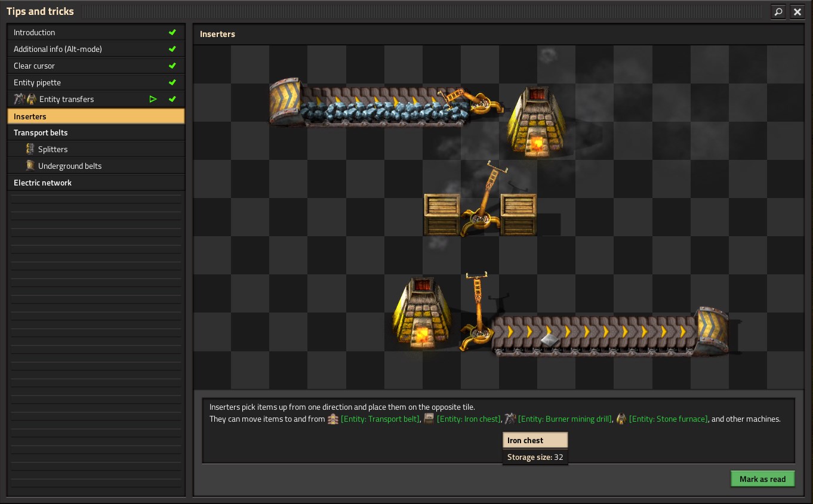
Task: Select the Entity transfers tip
Action: point(96,99)
